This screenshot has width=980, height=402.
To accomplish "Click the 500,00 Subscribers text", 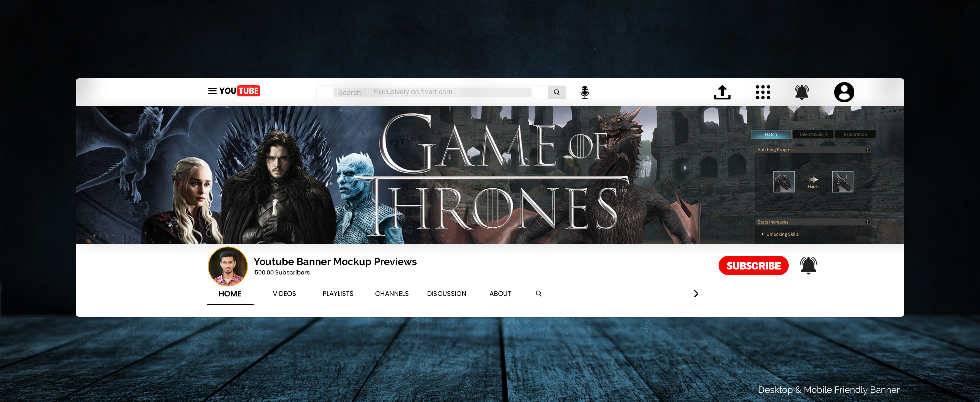I will pos(282,273).
